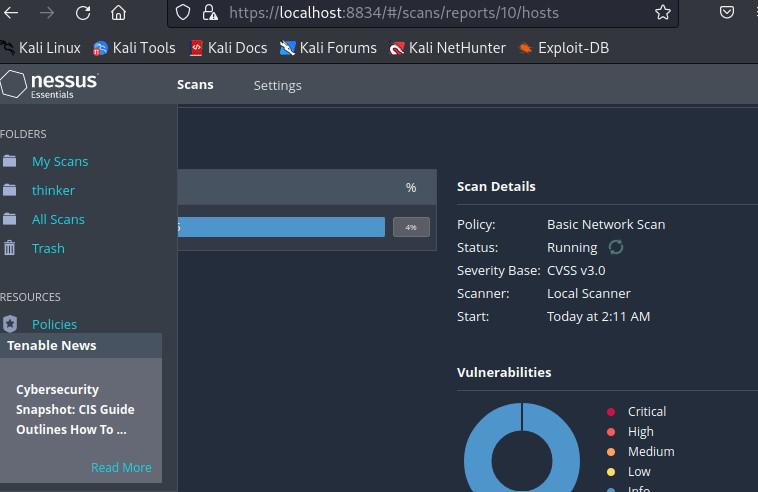
Task: Click the RESOURCES sidebar section label
Action: point(30,297)
